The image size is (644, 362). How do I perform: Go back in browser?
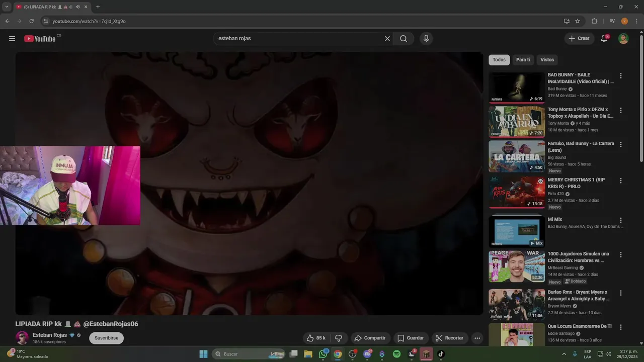pyautogui.click(x=7, y=21)
